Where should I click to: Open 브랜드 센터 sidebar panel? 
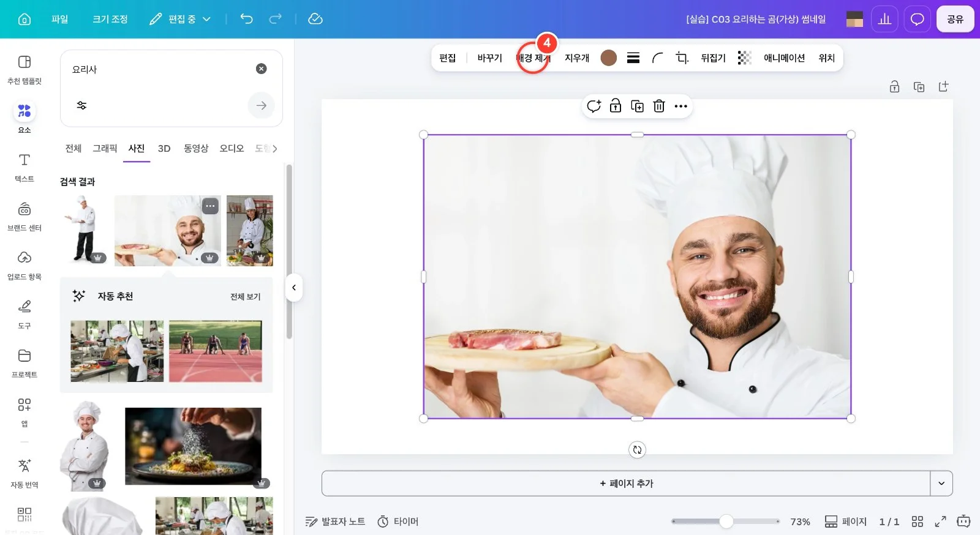(x=24, y=216)
